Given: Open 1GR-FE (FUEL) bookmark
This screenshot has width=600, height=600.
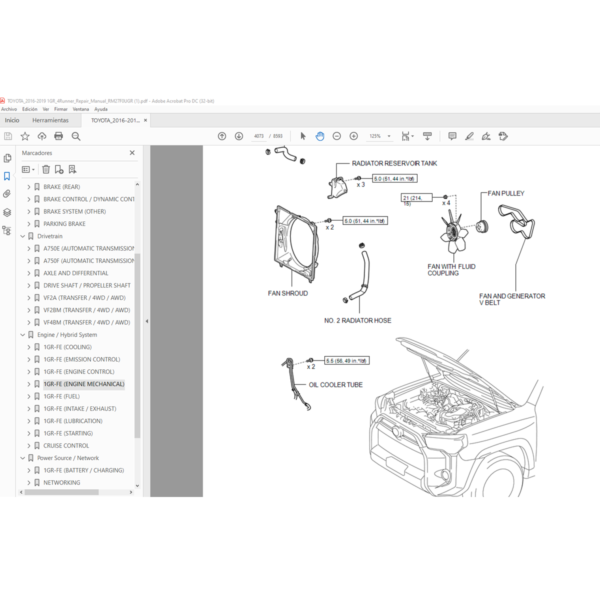Looking at the screenshot, I should point(62,396).
